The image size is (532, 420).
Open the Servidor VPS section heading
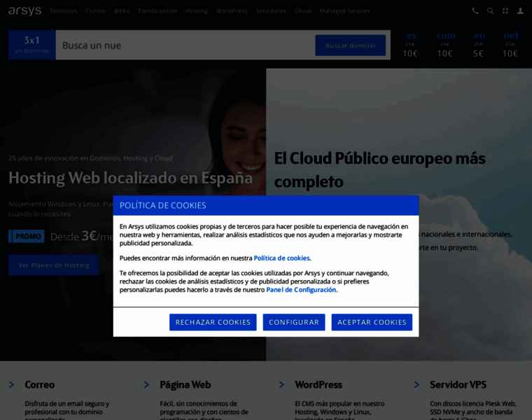(x=458, y=385)
